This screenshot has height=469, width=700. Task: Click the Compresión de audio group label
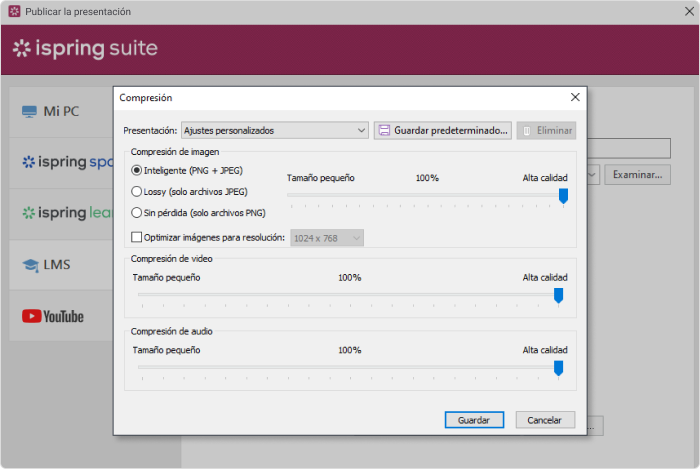[171, 332]
